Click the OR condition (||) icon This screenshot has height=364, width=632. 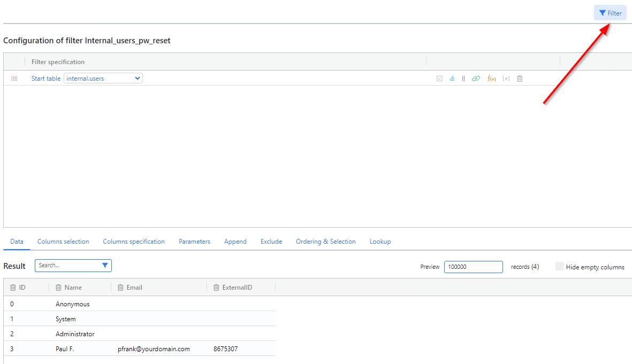[x=463, y=79]
